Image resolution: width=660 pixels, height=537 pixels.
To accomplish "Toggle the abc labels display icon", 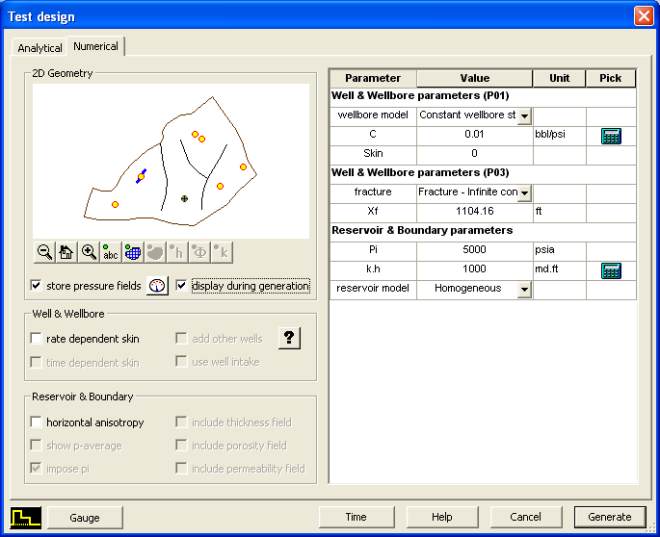I will coord(111,253).
